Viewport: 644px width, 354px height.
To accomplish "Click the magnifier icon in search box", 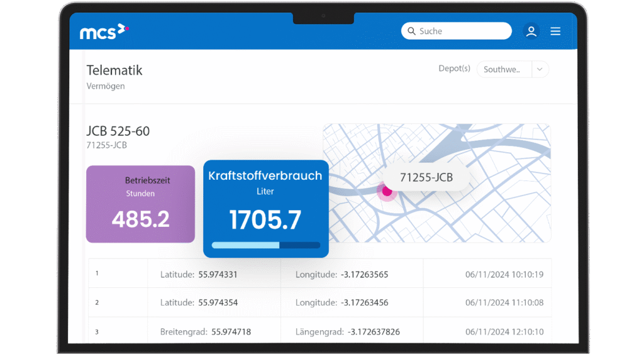I will point(411,31).
